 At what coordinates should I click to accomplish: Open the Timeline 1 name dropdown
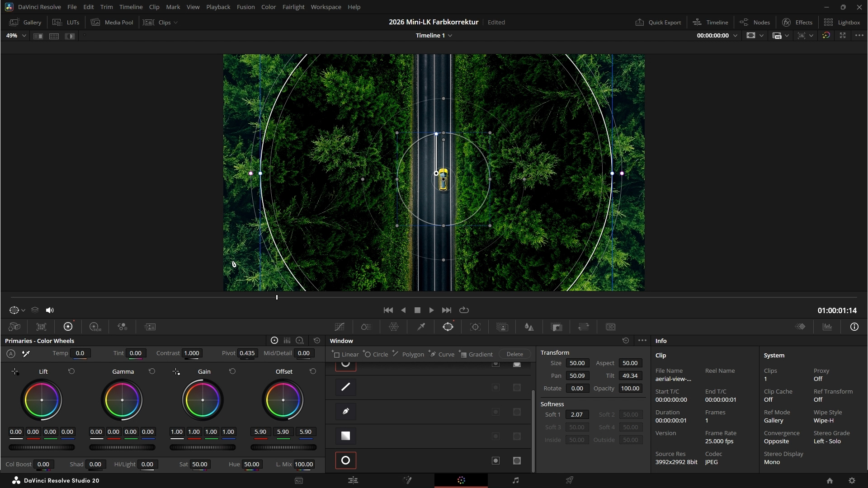tap(450, 36)
